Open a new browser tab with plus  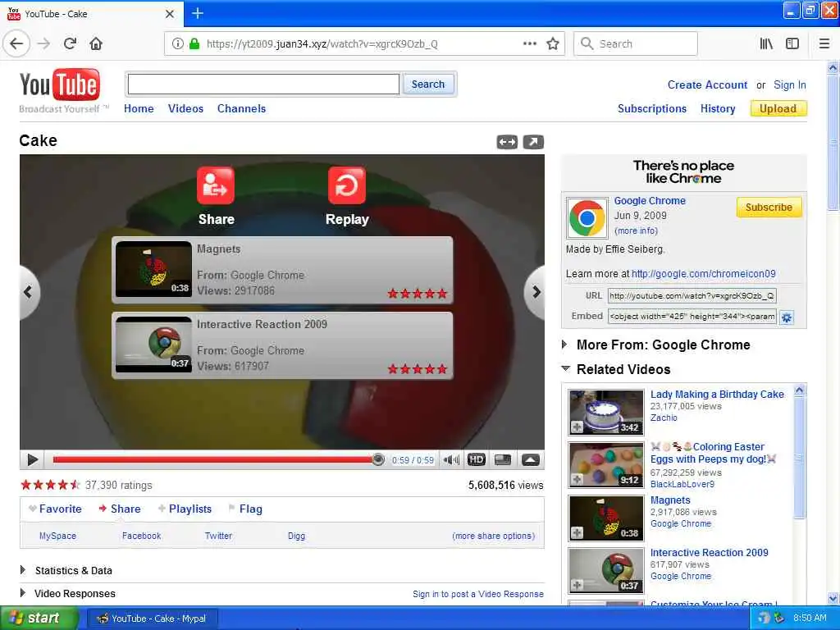(198, 13)
